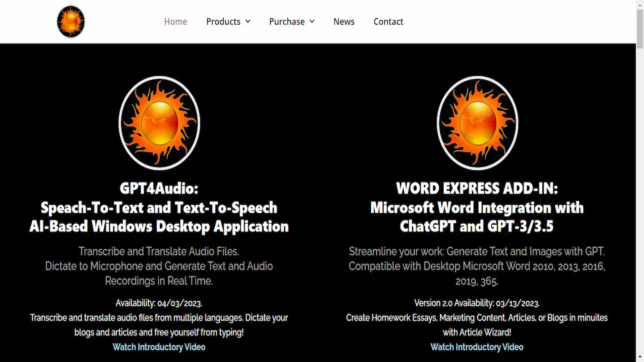Click 'Transcribe and Translate Audio Files.' text
644x362 pixels.
click(x=159, y=251)
